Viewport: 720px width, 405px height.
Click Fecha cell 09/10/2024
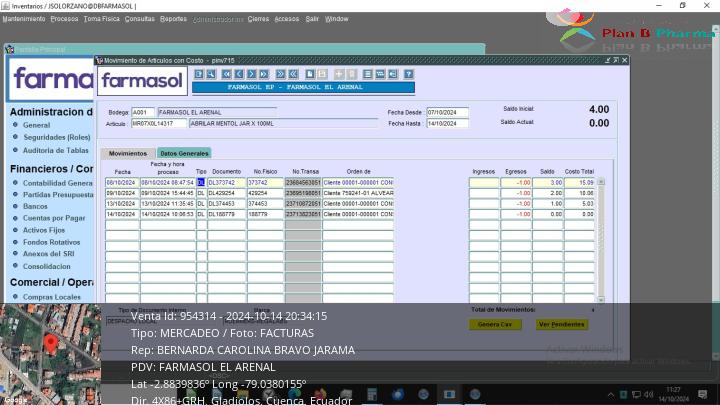coord(122,193)
